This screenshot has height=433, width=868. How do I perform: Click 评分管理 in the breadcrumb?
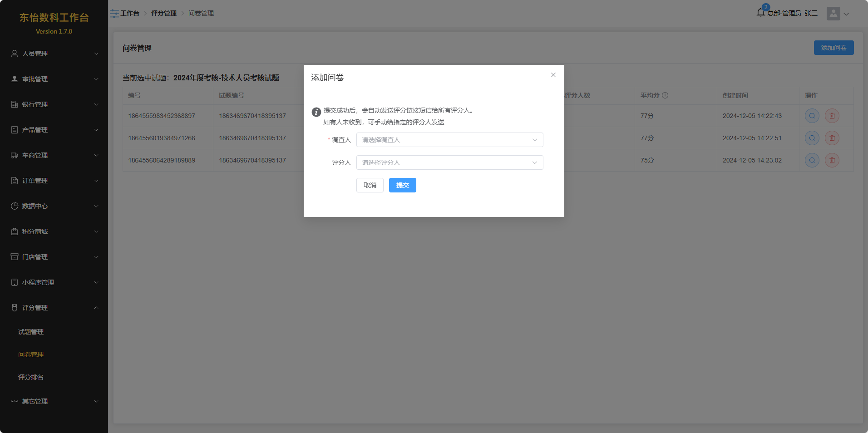coord(163,13)
